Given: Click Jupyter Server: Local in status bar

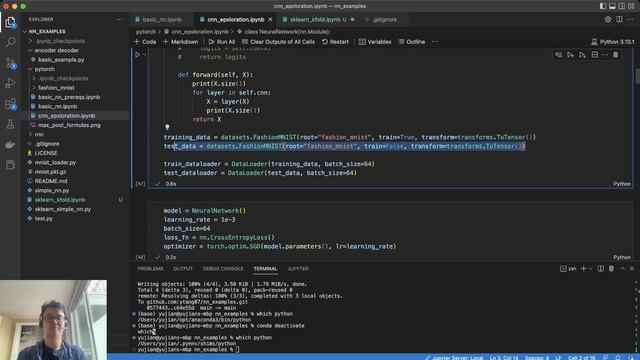Looking at the screenshot, I should pyautogui.click(x=454, y=358).
